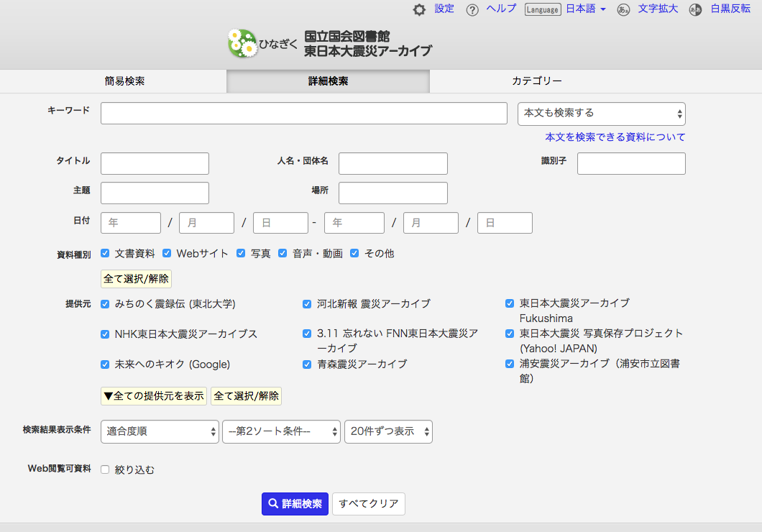The image size is (762, 532).
Task: Click the 主題 input field
Action: [x=155, y=193]
